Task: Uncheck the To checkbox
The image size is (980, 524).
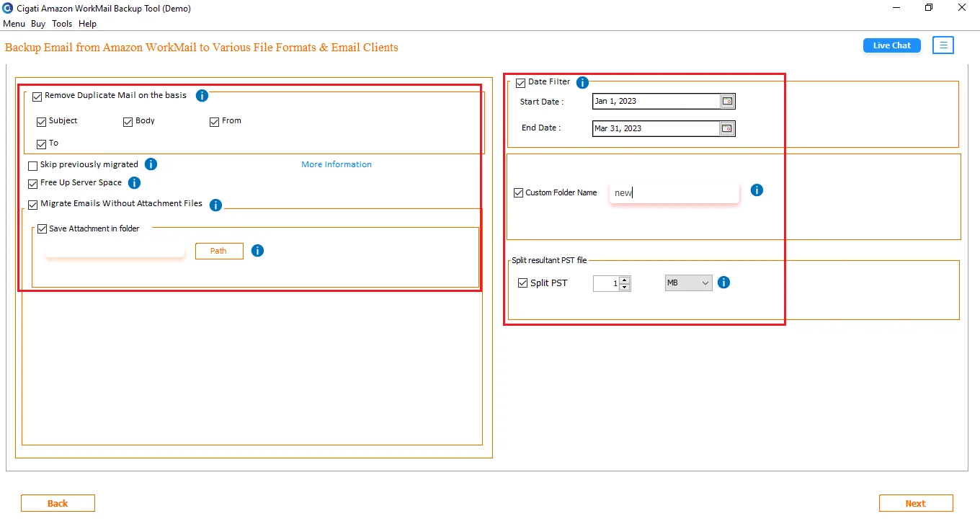Action: point(42,144)
